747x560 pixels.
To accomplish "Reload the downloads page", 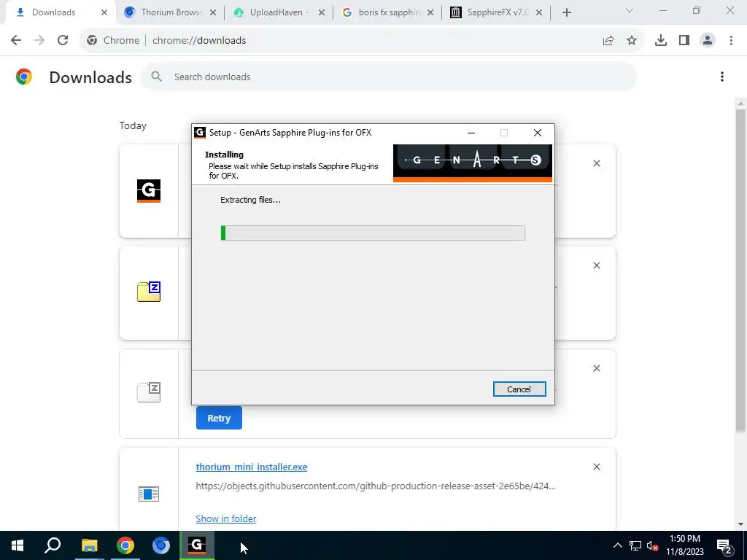I will pyautogui.click(x=63, y=41).
